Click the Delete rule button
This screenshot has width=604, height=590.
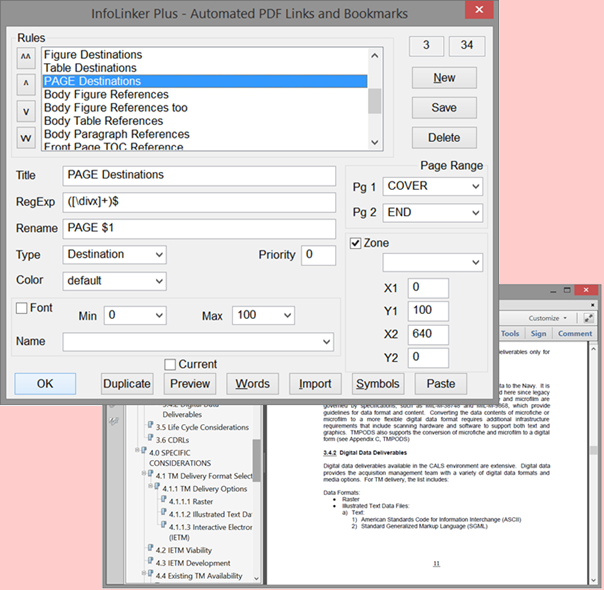pyautogui.click(x=444, y=138)
